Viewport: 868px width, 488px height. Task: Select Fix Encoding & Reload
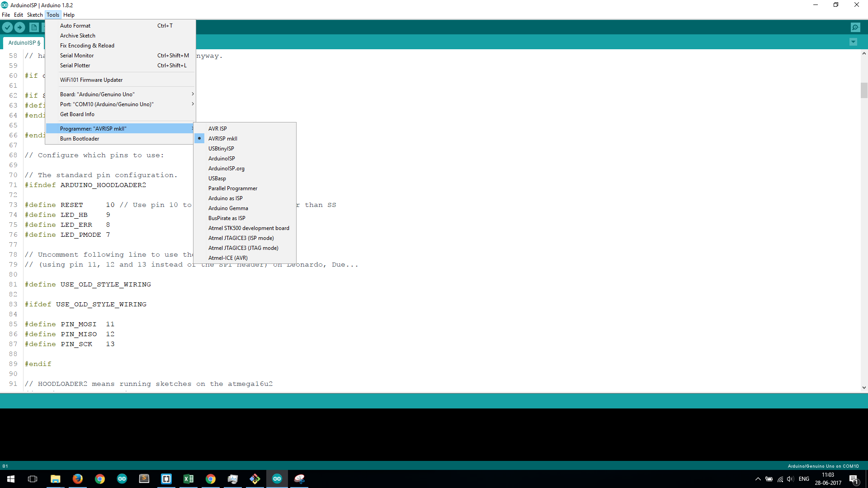tap(121, 46)
